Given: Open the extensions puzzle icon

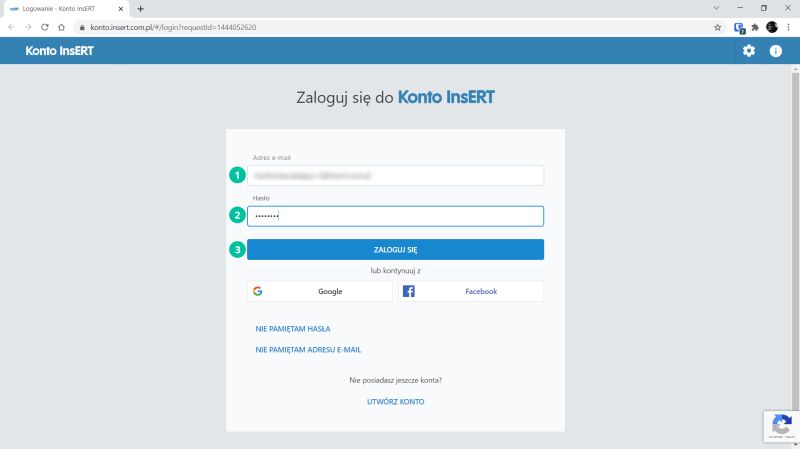Looking at the screenshot, I should [x=755, y=28].
